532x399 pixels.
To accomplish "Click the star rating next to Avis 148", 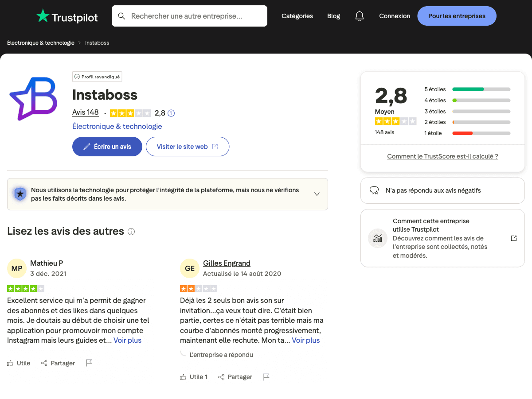I will [130, 113].
